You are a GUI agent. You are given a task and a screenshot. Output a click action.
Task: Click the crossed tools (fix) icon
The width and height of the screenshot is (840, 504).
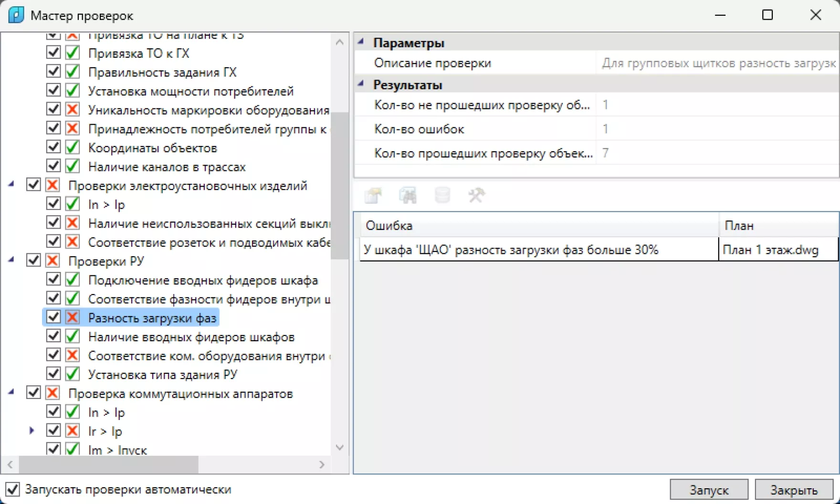(477, 195)
